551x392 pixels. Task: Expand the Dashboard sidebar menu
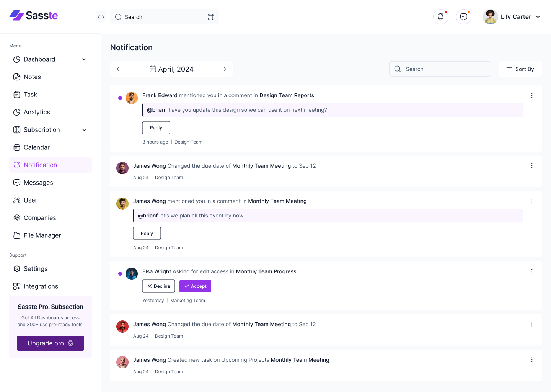(84, 59)
